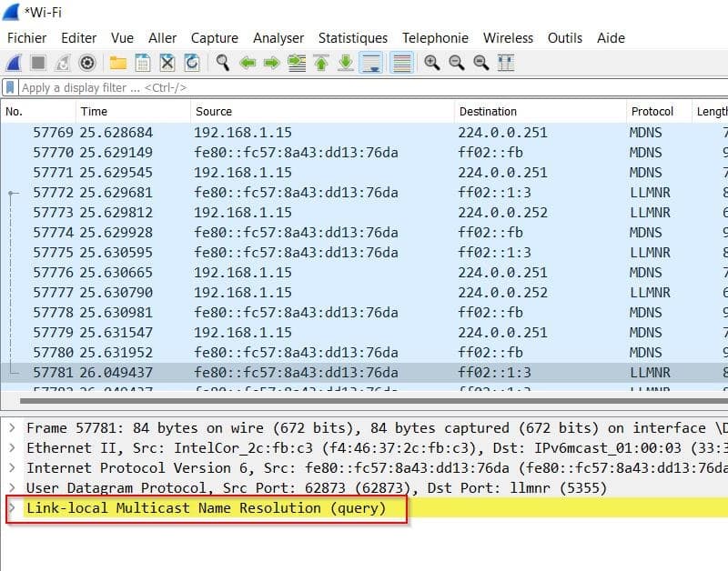Open the Analyser menu
This screenshot has height=571, width=728.
(x=278, y=38)
